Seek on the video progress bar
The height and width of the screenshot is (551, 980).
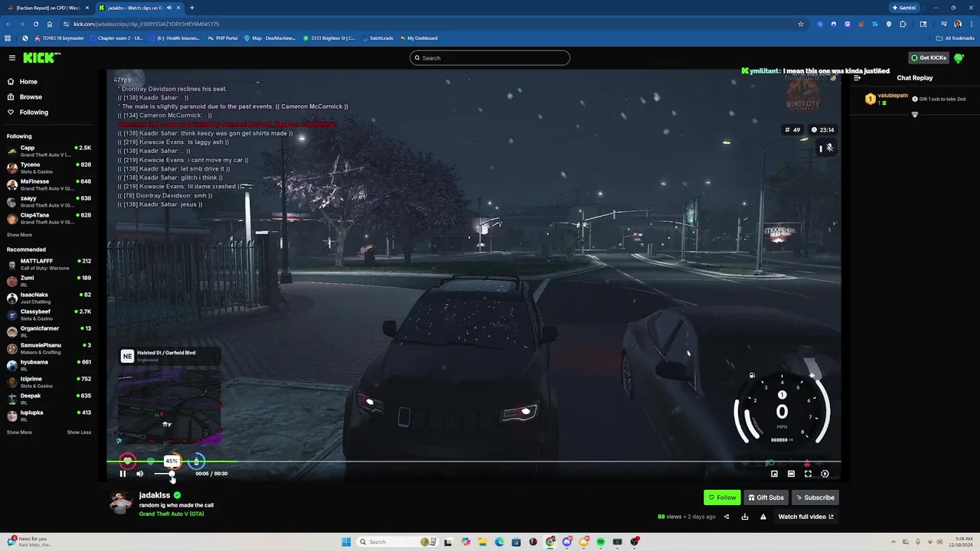pyautogui.click(x=473, y=461)
